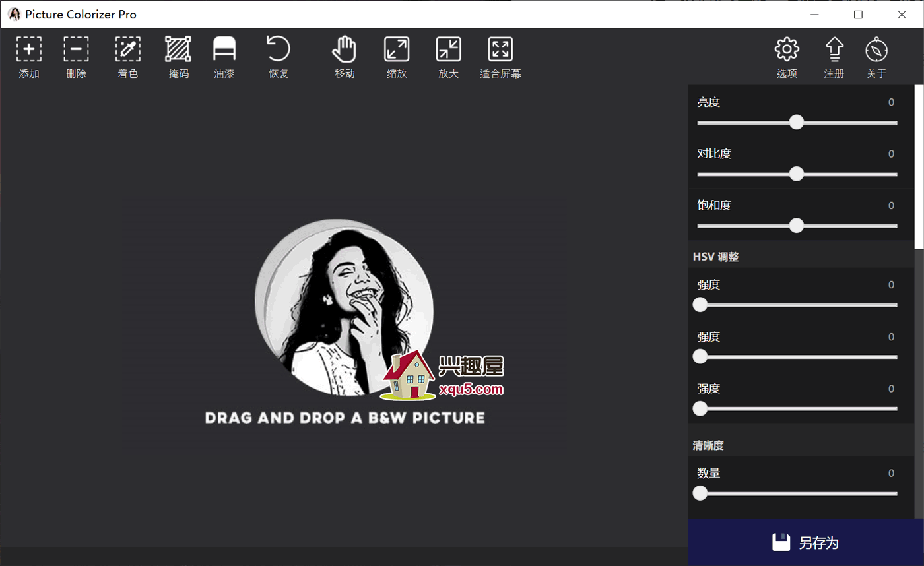Open the 关于 about compass icon

(x=876, y=49)
